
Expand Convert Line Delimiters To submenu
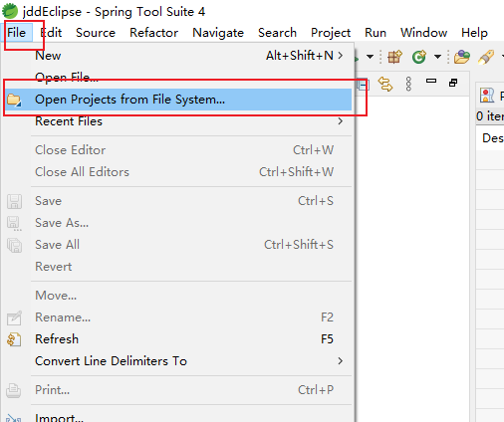click(x=341, y=360)
